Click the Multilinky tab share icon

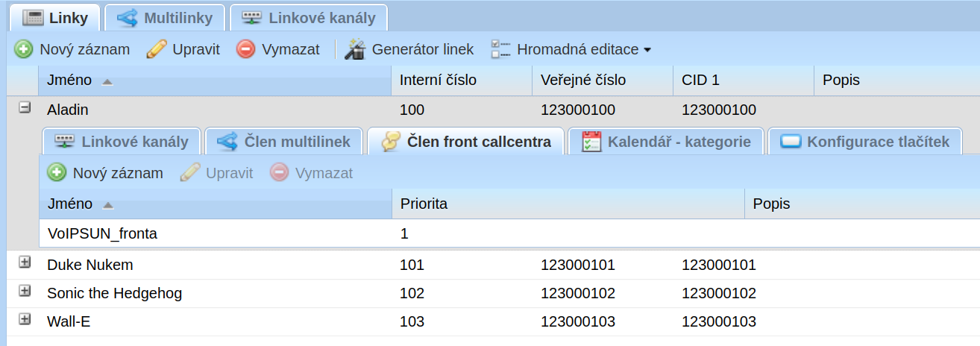[127, 17]
